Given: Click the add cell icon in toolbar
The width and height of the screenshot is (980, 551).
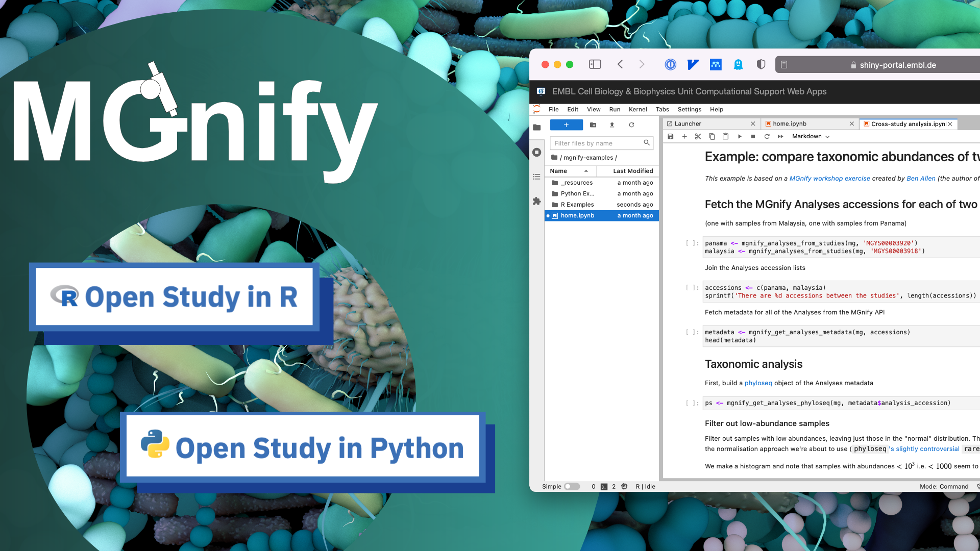Looking at the screenshot, I should (684, 137).
